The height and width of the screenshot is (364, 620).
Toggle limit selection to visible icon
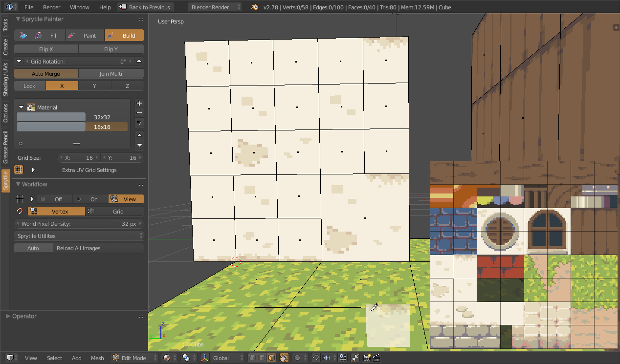(x=284, y=358)
